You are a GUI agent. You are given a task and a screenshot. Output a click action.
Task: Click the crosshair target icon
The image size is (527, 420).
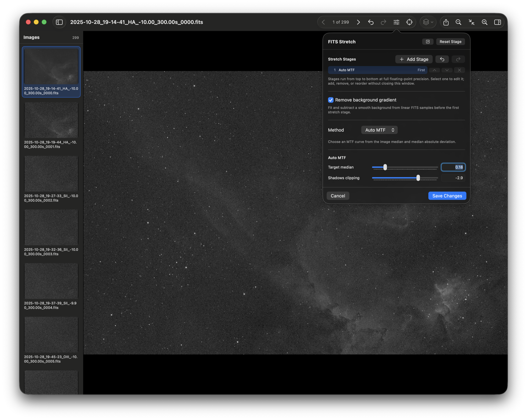click(x=409, y=22)
